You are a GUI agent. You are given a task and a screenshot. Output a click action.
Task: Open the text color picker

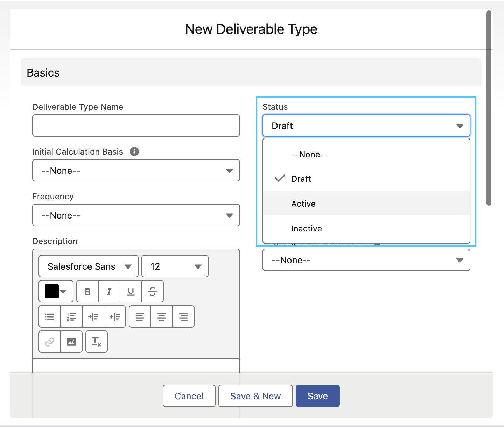56,291
